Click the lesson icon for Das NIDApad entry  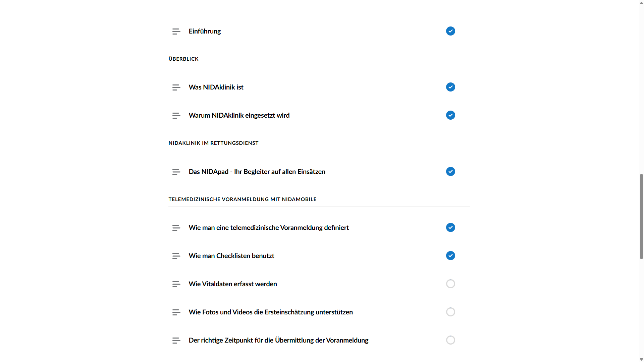pos(176,172)
